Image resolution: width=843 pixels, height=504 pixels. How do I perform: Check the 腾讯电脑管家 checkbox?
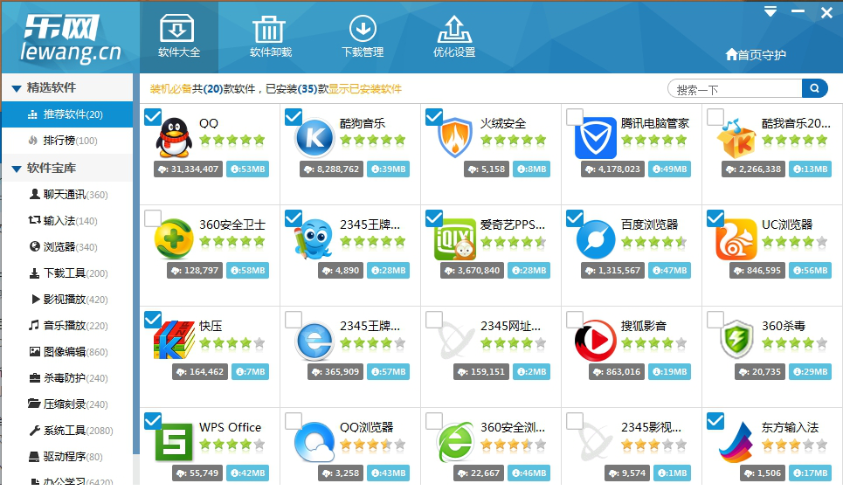(575, 117)
